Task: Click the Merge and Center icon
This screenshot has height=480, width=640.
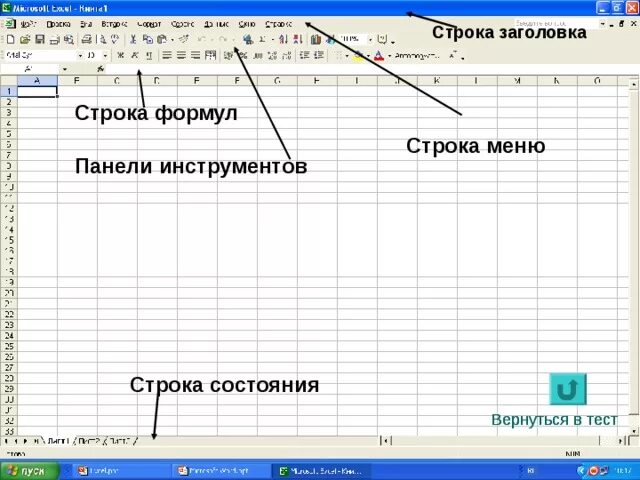Action: tap(210, 55)
